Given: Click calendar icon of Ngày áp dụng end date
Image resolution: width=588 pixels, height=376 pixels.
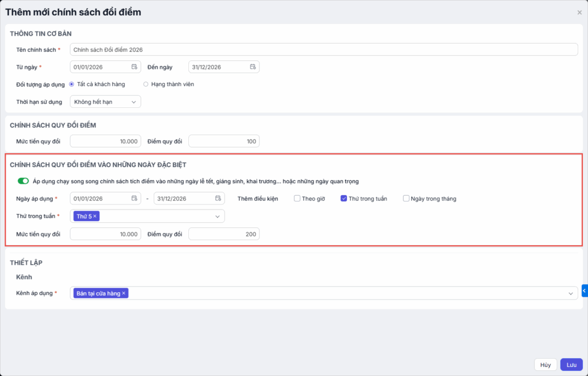Looking at the screenshot, I should [x=218, y=199].
